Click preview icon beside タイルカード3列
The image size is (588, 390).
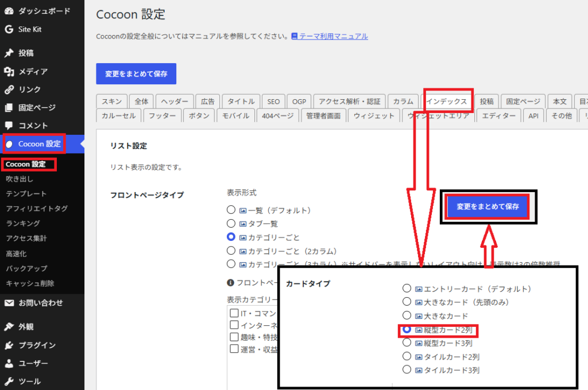coord(419,370)
